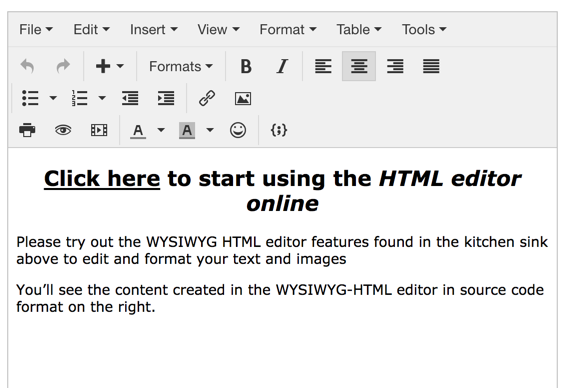Align text left

pos(323,66)
